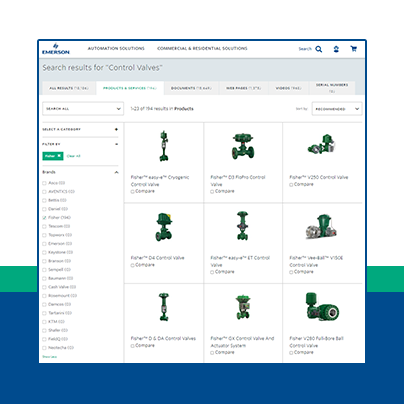
Task: Open Fisher D3 FloPro valve image
Action: (x=243, y=146)
